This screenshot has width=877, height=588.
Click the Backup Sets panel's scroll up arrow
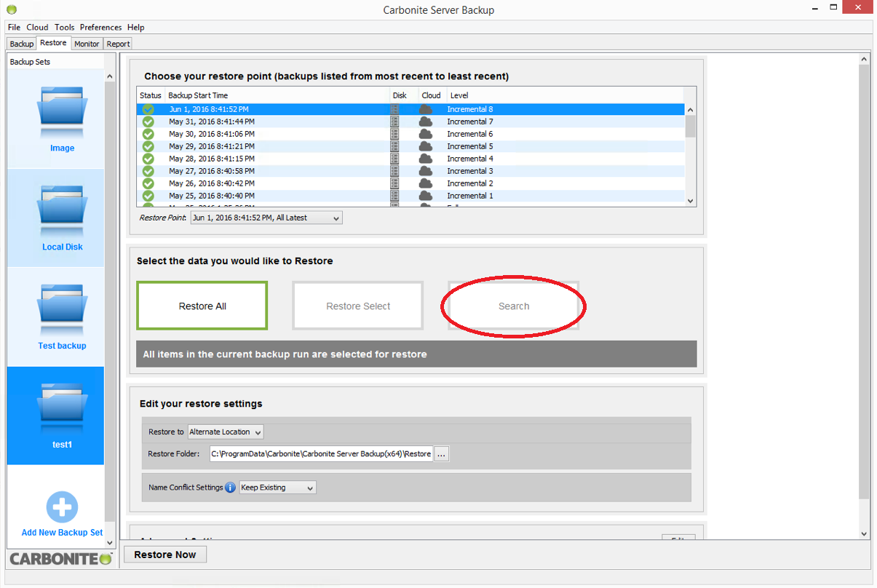click(x=110, y=76)
